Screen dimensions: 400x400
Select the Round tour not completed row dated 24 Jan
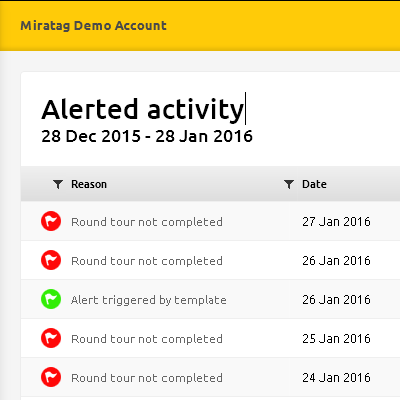point(210,377)
